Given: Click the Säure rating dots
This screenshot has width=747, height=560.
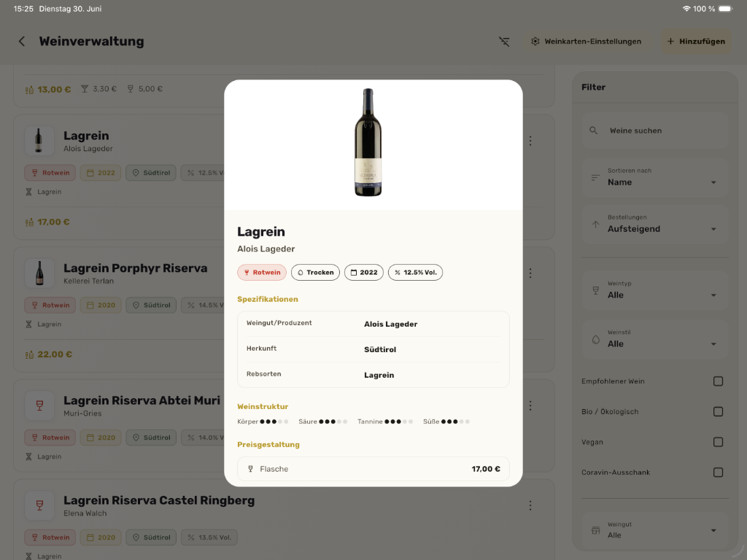Looking at the screenshot, I should [333, 421].
